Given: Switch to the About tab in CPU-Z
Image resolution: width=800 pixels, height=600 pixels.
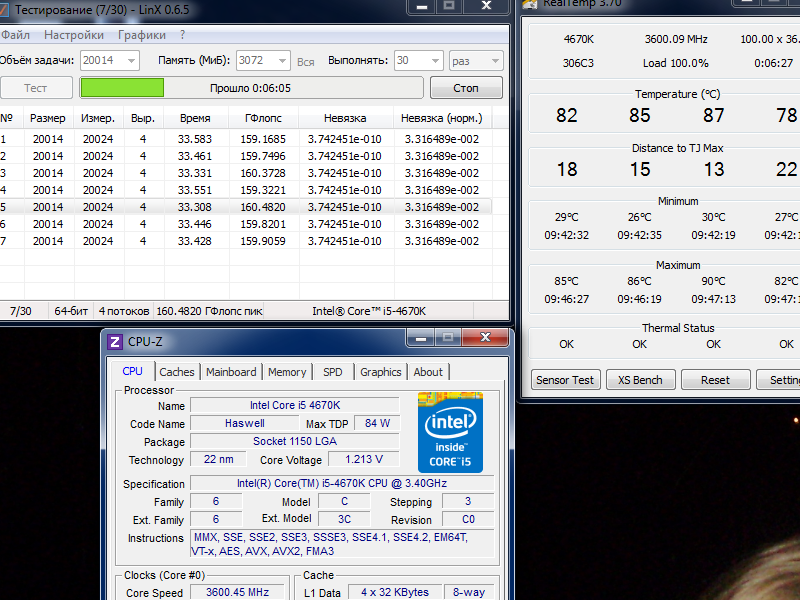Looking at the screenshot, I should 428,372.
